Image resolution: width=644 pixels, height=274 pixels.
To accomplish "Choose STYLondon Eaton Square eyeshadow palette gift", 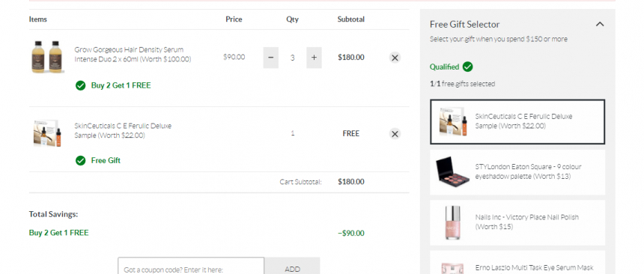I will pos(517,172).
